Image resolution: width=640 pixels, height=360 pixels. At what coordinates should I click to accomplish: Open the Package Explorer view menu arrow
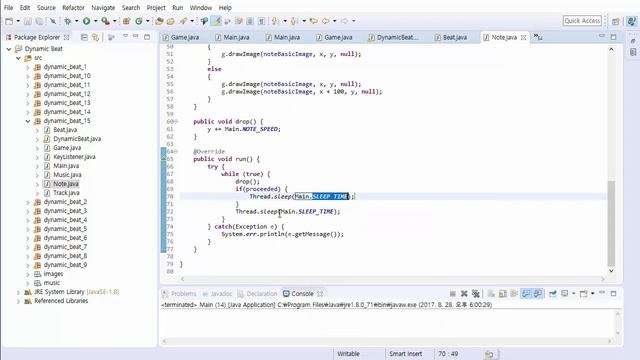coord(125,37)
